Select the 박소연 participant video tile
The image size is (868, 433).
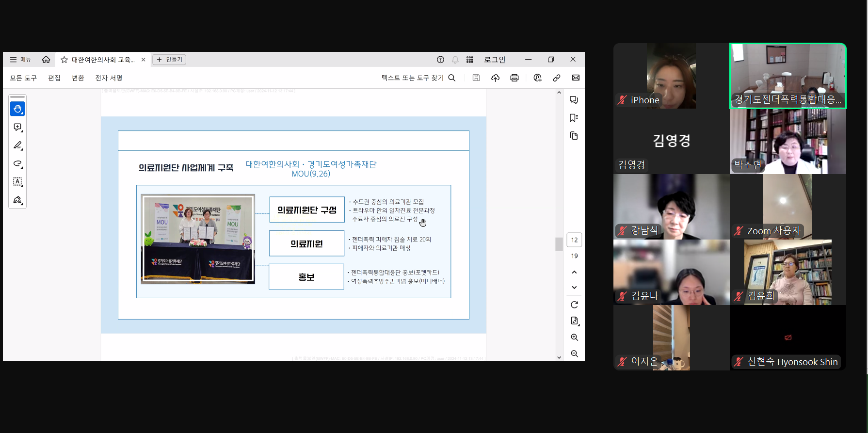788,141
